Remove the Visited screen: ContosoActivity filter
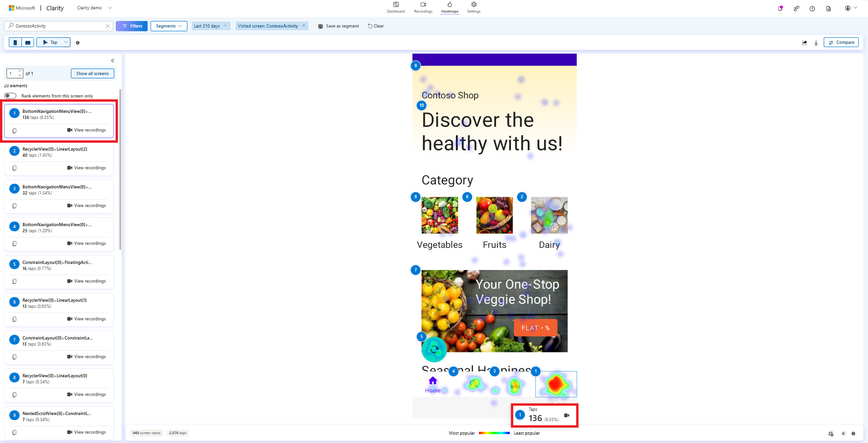 tap(304, 26)
